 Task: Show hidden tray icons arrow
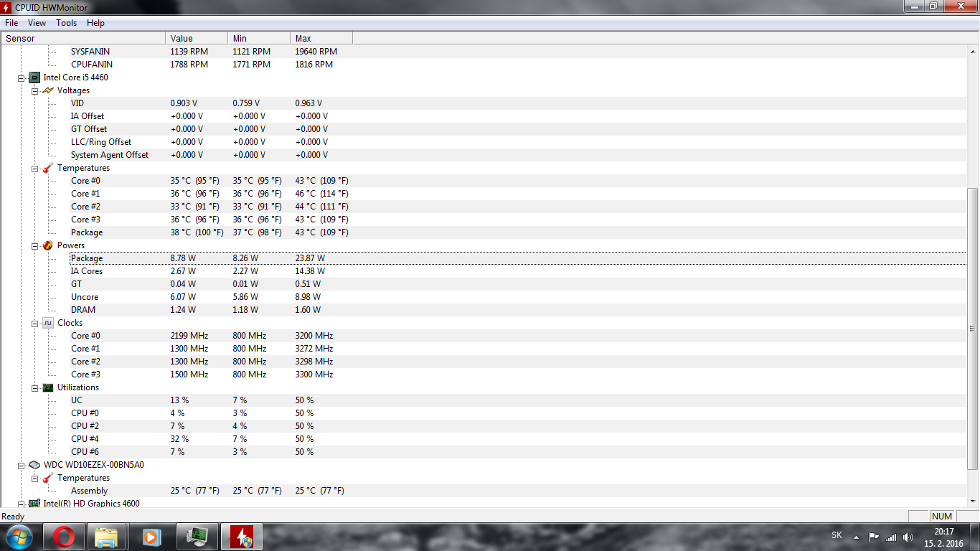click(x=856, y=537)
